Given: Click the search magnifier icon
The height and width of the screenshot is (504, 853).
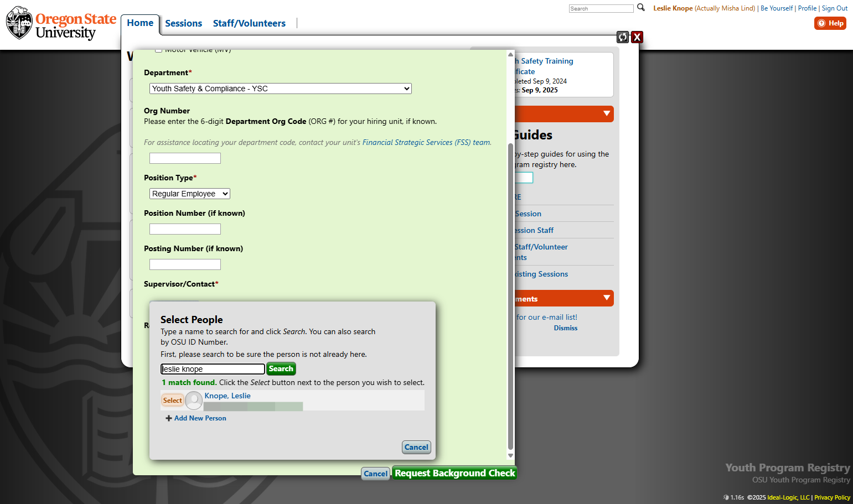Looking at the screenshot, I should [x=641, y=8].
